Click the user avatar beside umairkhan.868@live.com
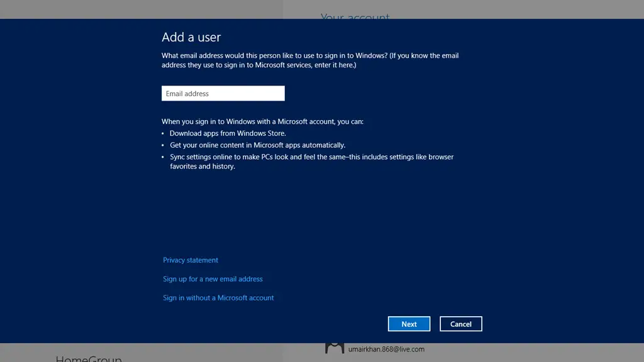The width and height of the screenshot is (644, 362). [335, 348]
